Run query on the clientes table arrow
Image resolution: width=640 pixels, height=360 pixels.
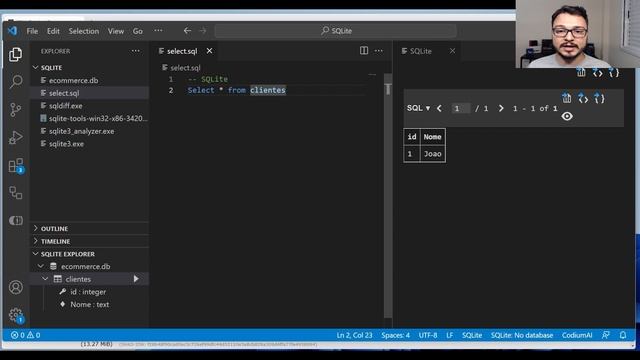click(136, 279)
